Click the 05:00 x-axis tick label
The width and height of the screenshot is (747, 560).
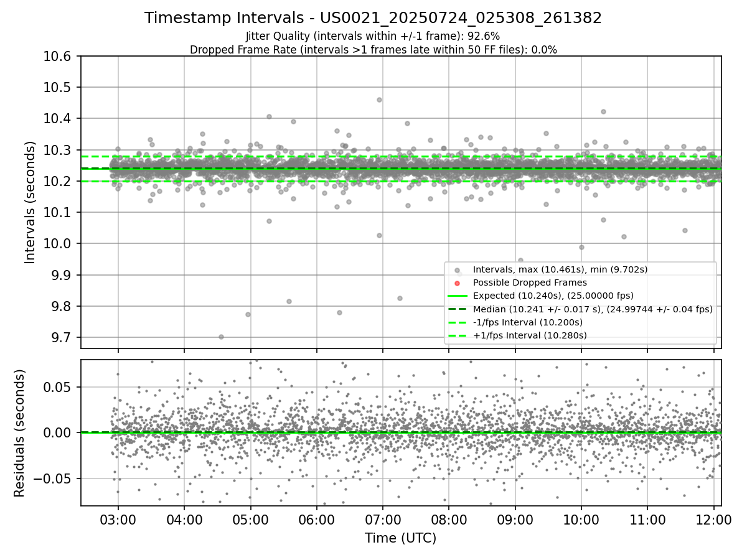(250, 519)
